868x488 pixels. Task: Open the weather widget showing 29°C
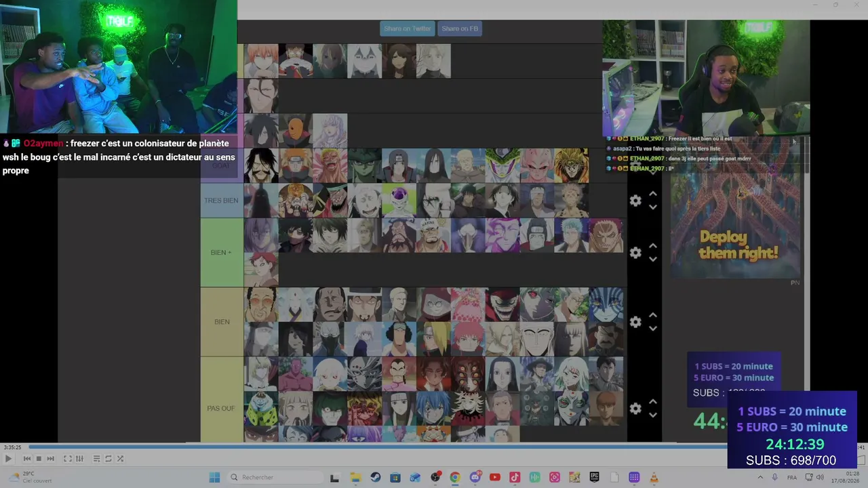(x=31, y=477)
